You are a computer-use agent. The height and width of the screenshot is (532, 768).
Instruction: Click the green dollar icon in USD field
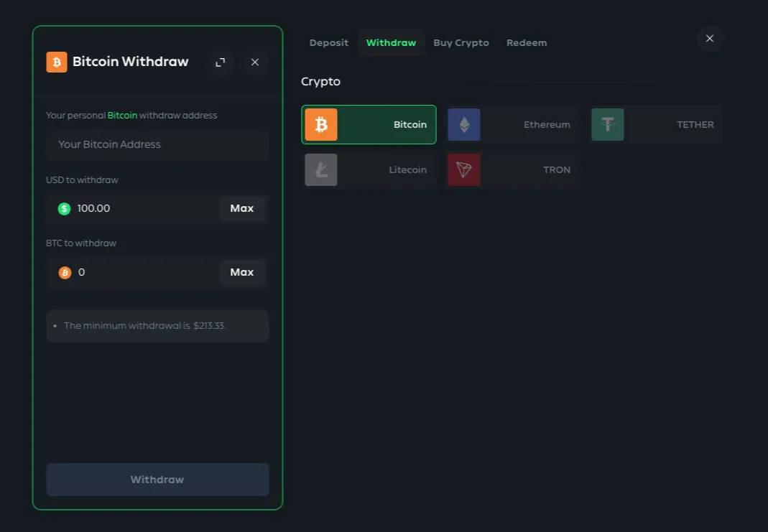coord(64,208)
